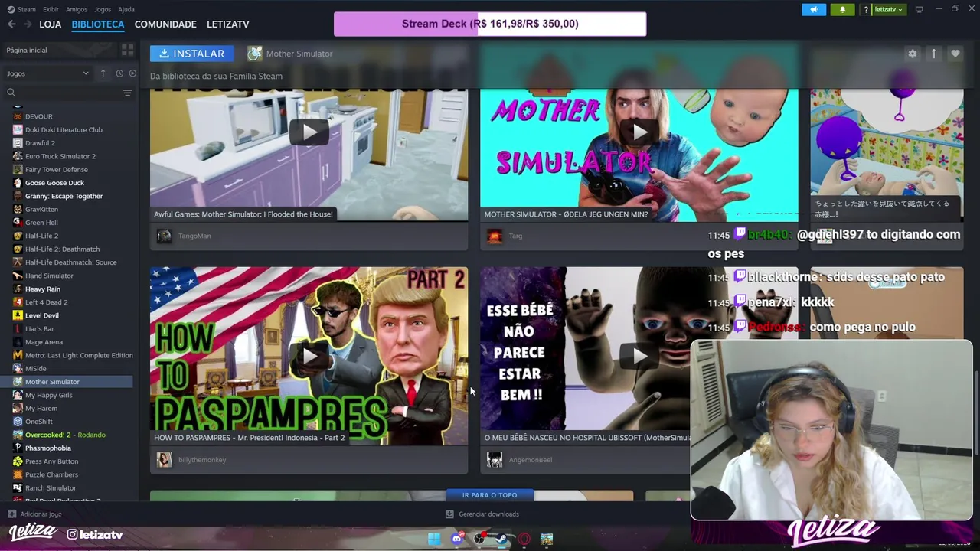Switch to Big Picture mode monitor icon
The image size is (980, 551).
[920, 9]
